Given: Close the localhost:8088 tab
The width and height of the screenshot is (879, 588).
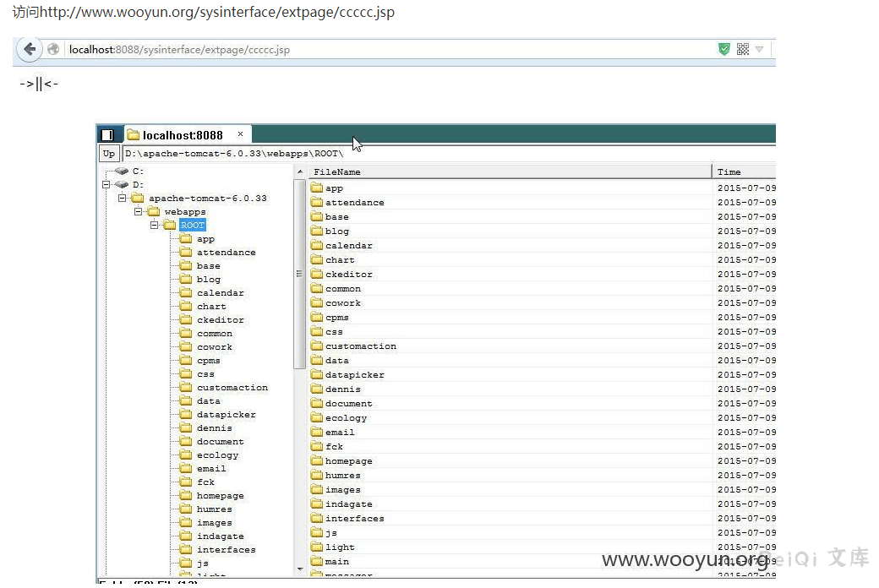Looking at the screenshot, I should 240,134.
